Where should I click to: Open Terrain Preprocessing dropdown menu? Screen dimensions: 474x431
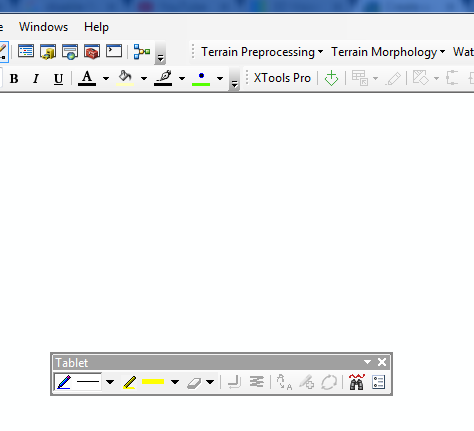[262, 52]
